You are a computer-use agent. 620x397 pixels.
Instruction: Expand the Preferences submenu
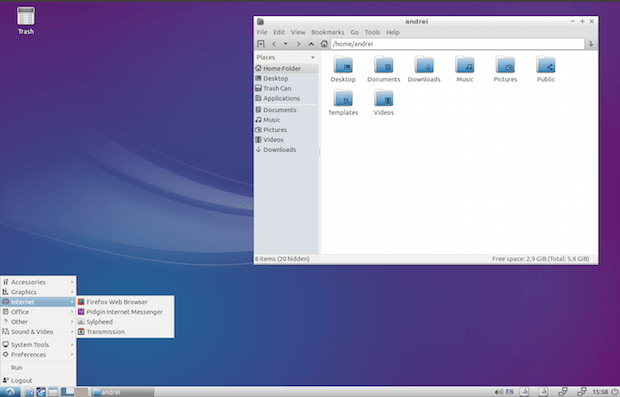[38, 354]
